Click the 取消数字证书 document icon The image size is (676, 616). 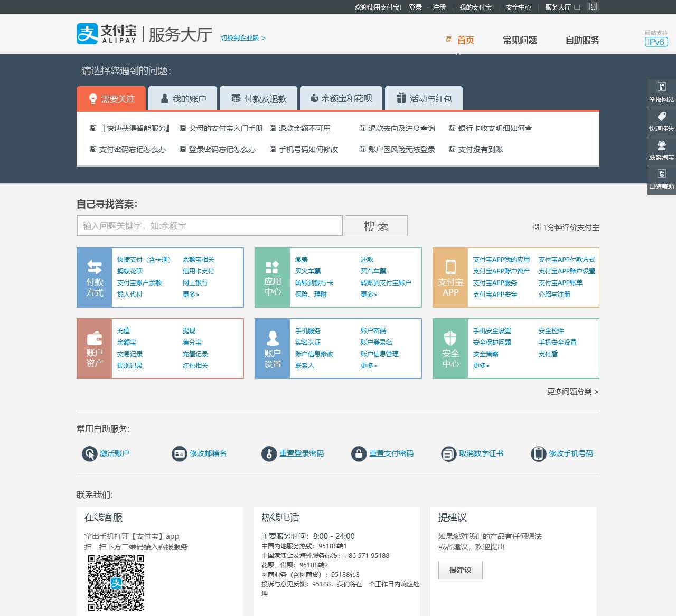click(449, 454)
